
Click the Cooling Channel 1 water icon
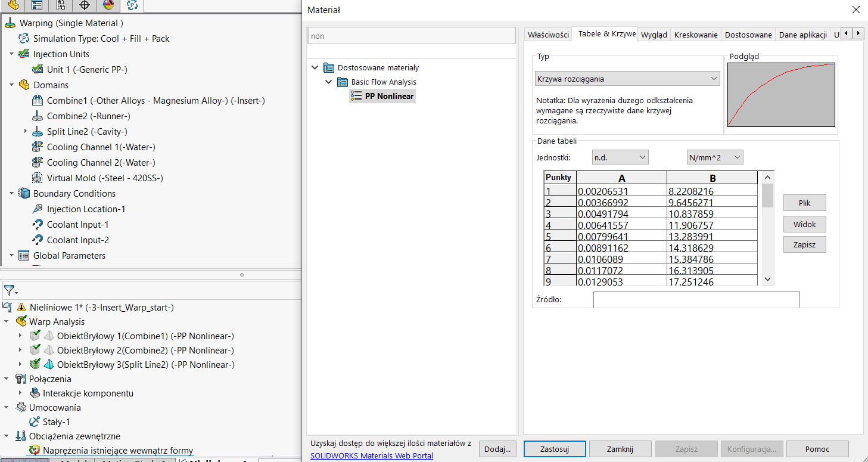tap(38, 147)
